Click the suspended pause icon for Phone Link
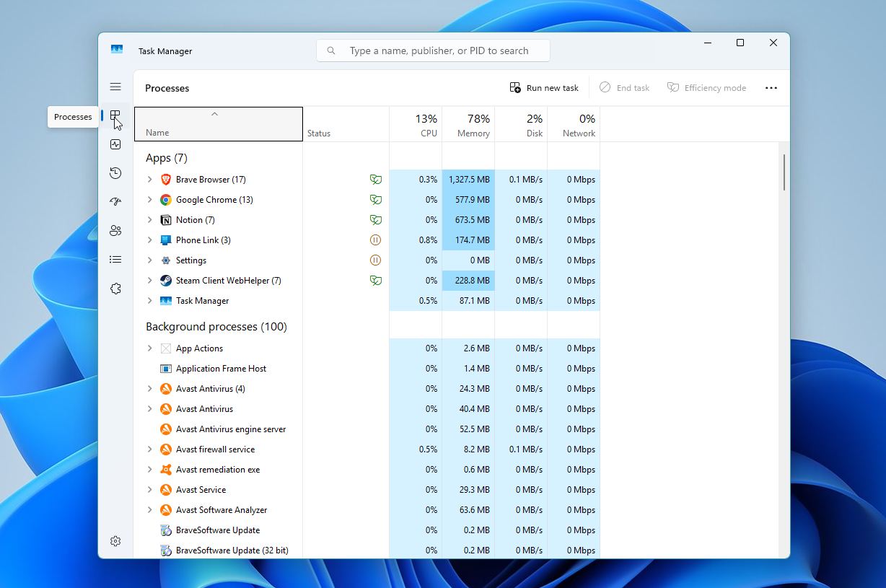886x588 pixels. coord(375,240)
